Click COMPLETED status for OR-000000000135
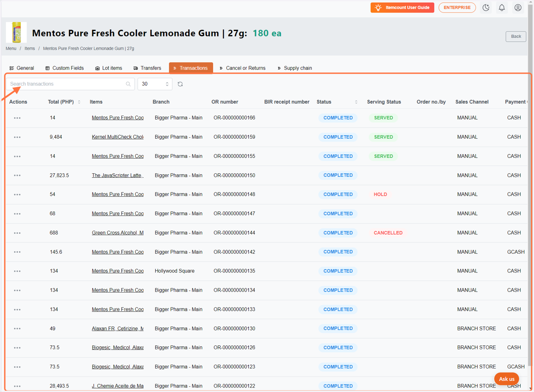Screen dimensions: 534x392 338,271
